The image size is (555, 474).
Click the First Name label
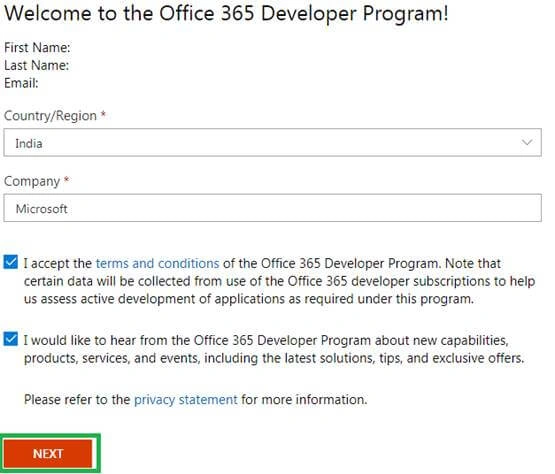[x=37, y=48]
